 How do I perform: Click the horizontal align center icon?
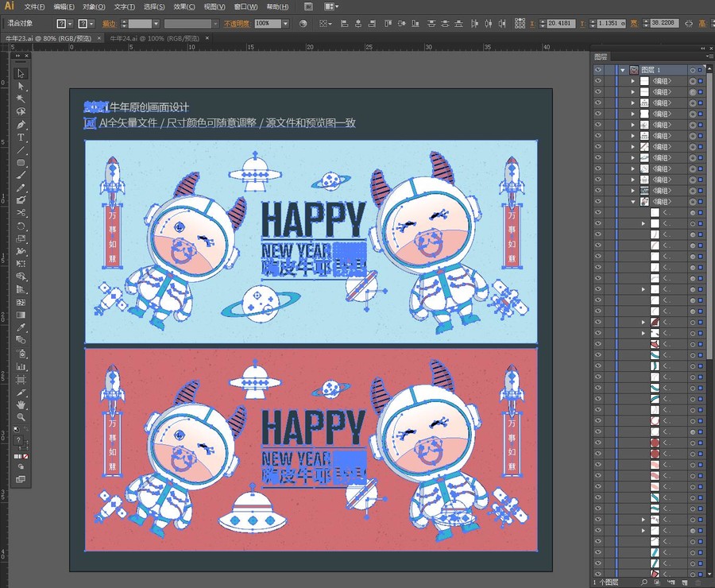point(358,23)
